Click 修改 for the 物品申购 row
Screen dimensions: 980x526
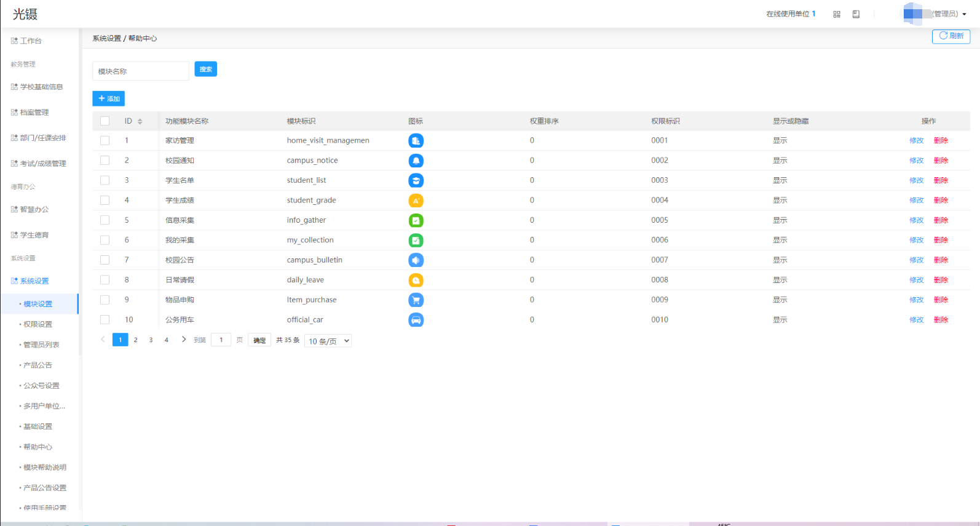[x=917, y=300]
